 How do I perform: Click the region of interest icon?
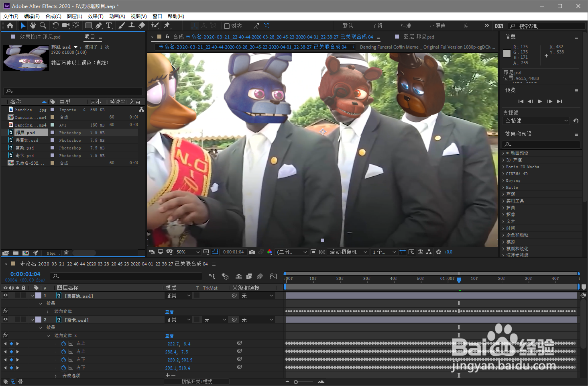pos(313,252)
